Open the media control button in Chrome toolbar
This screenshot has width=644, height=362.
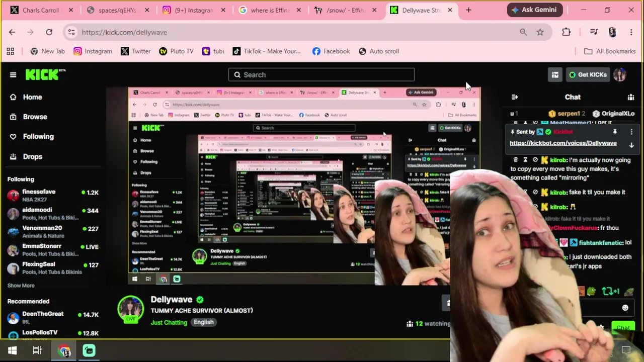(594, 32)
